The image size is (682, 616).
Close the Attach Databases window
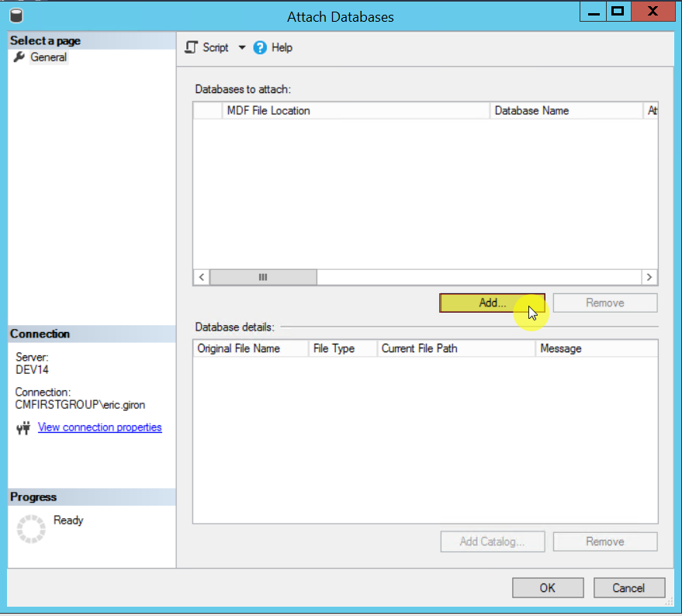(653, 12)
